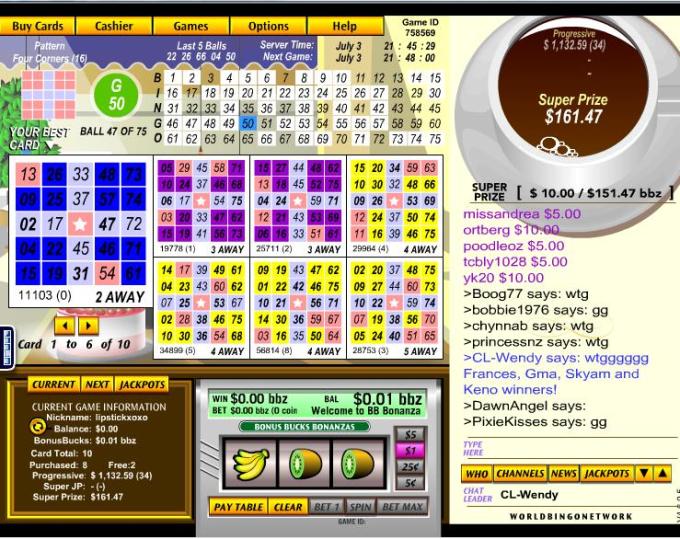Click highlighted number 50 on call board

(248, 124)
